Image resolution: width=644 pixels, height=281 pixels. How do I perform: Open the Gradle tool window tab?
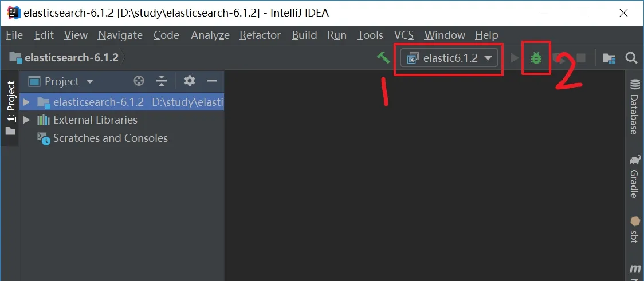[635, 176]
